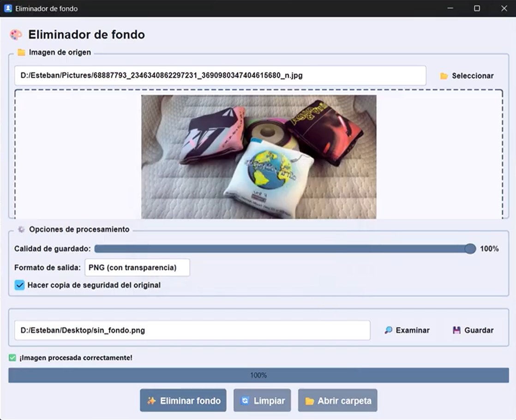Image resolution: width=516 pixels, height=420 pixels.
Task: Click the pillow preview image
Action: 258,156
